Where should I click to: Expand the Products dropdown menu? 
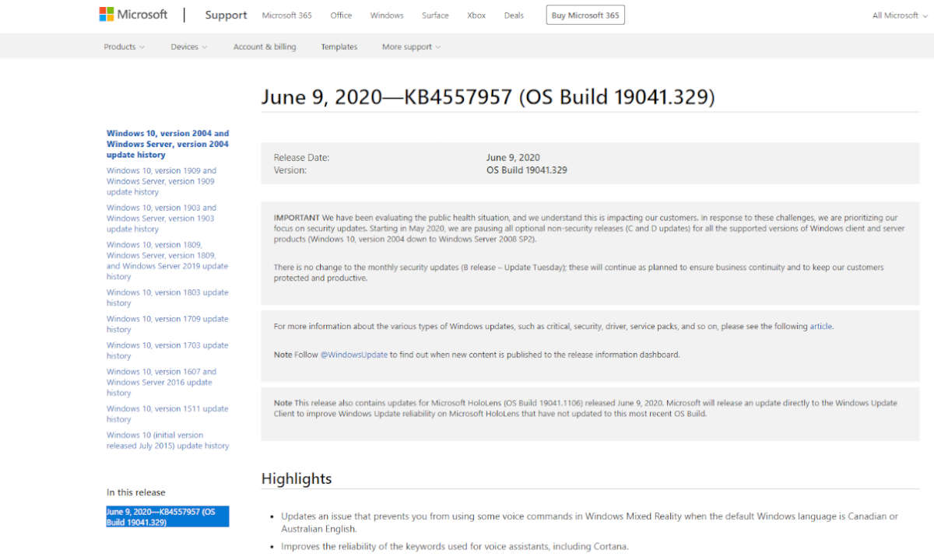(x=125, y=47)
